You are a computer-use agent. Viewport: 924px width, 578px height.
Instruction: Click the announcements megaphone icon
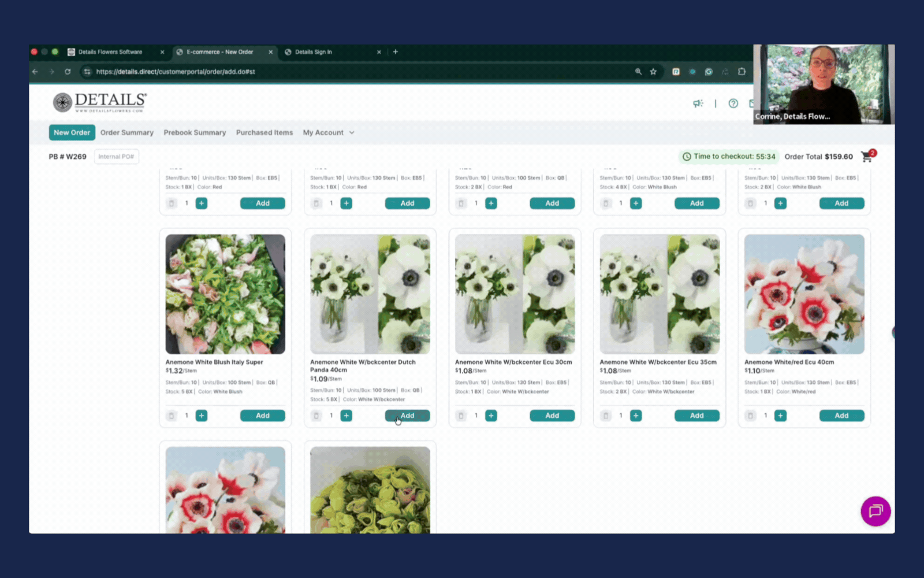(x=698, y=103)
